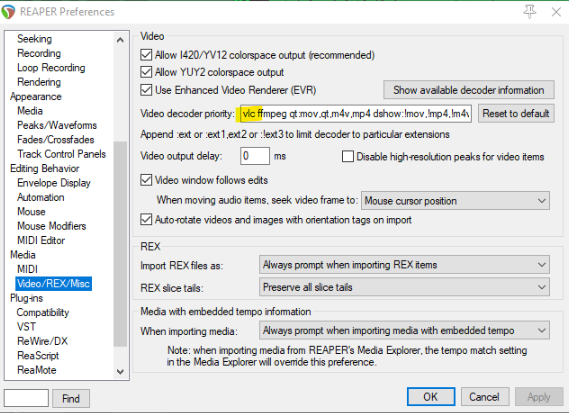Enable Disable high-resolution peaks for video items

[x=348, y=156]
